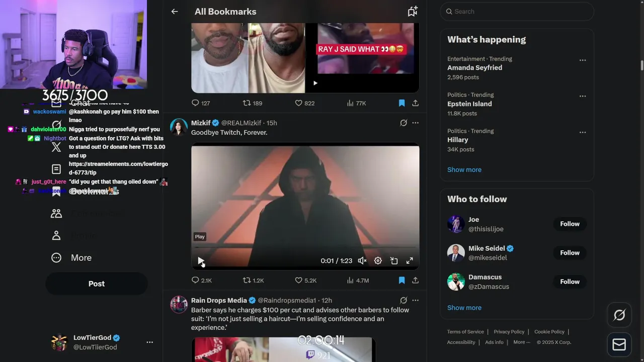Reply to the Mizkif post

[x=196, y=280]
